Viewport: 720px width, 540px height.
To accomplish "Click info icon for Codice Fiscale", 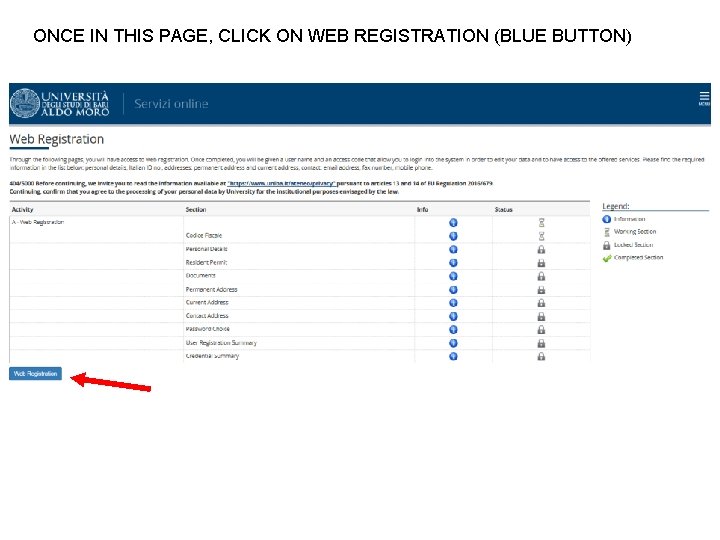I will (x=453, y=236).
